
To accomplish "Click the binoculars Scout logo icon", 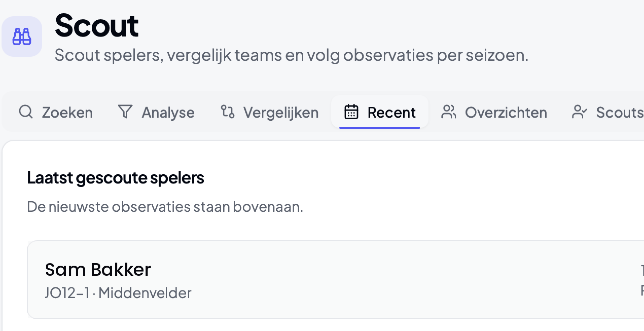I will click(22, 36).
